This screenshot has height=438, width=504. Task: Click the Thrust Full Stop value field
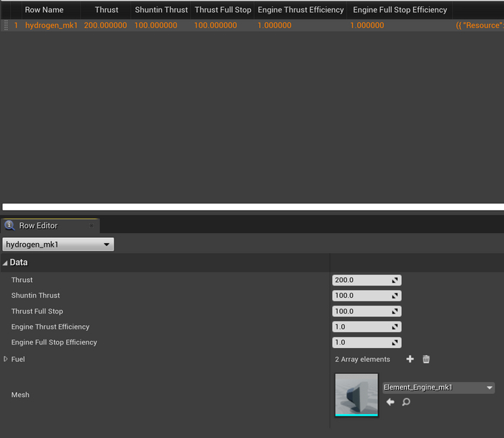pos(361,311)
